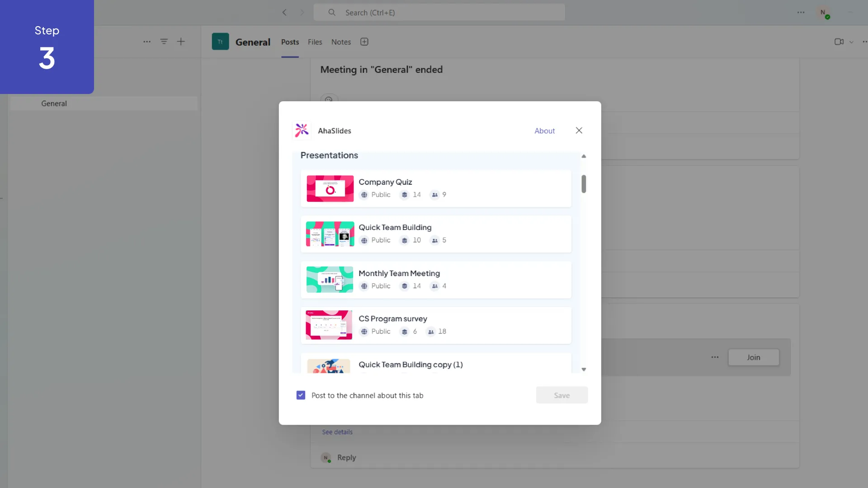Click the sidebar plus icon
This screenshot has height=488, width=868.
click(x=181, y=42)
